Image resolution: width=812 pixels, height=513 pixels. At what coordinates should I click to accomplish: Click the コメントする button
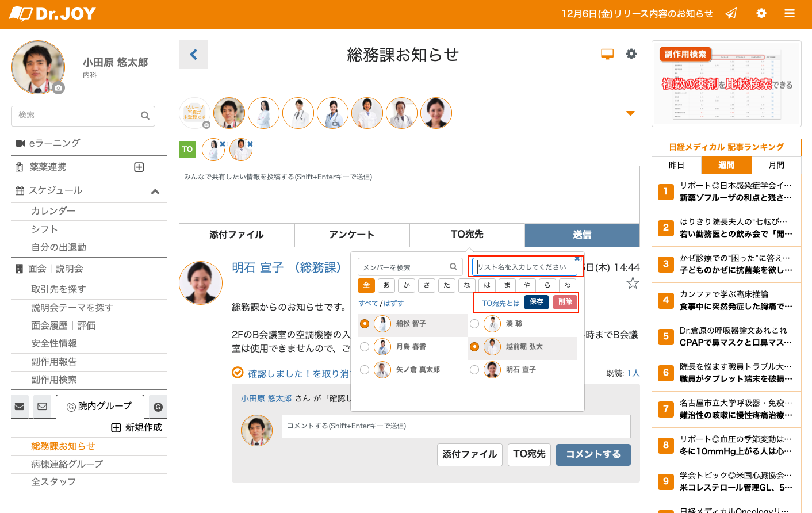tap(593, 454)
